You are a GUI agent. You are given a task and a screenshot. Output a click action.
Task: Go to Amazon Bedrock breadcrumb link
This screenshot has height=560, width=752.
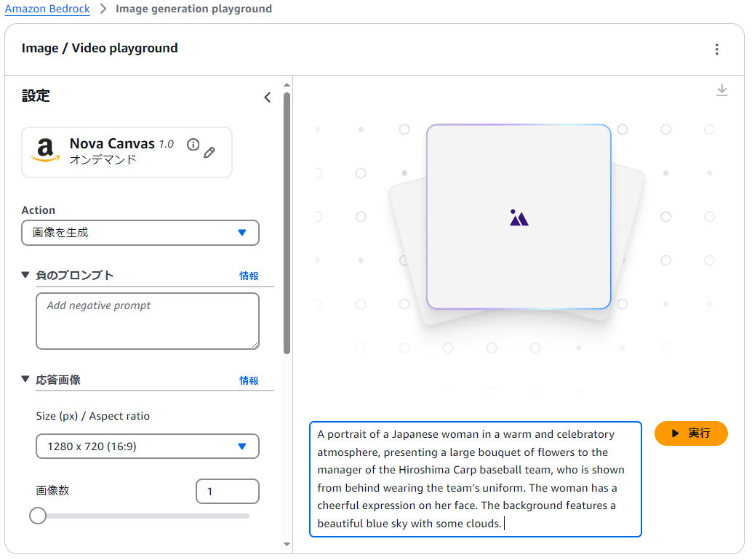click(x=47, y=9)
